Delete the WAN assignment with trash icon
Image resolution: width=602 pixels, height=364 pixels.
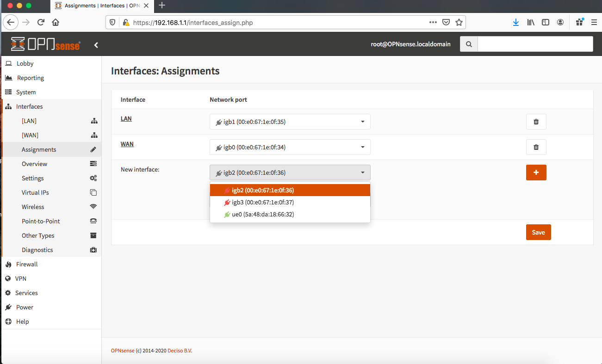click(x=536, y=147)
